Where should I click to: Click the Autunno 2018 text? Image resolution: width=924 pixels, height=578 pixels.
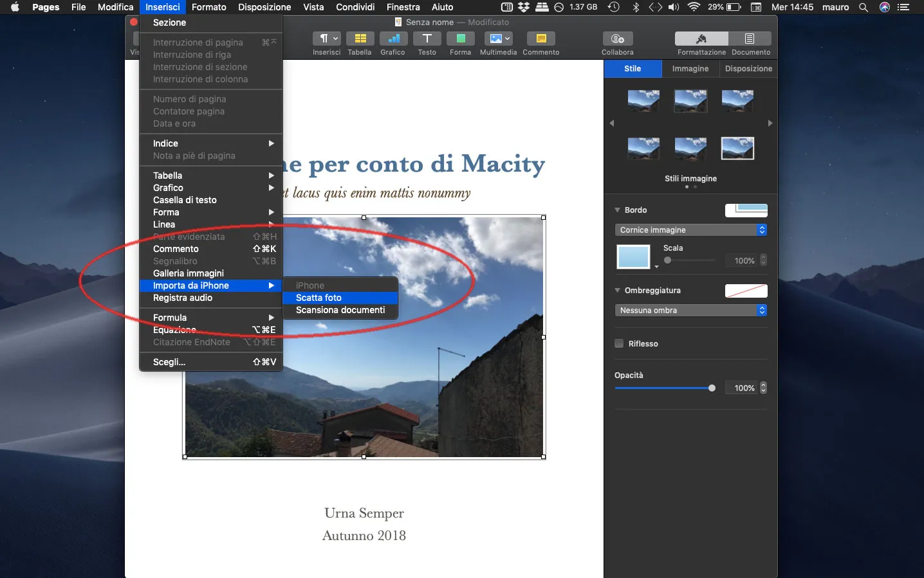click(x=364, y=536)
